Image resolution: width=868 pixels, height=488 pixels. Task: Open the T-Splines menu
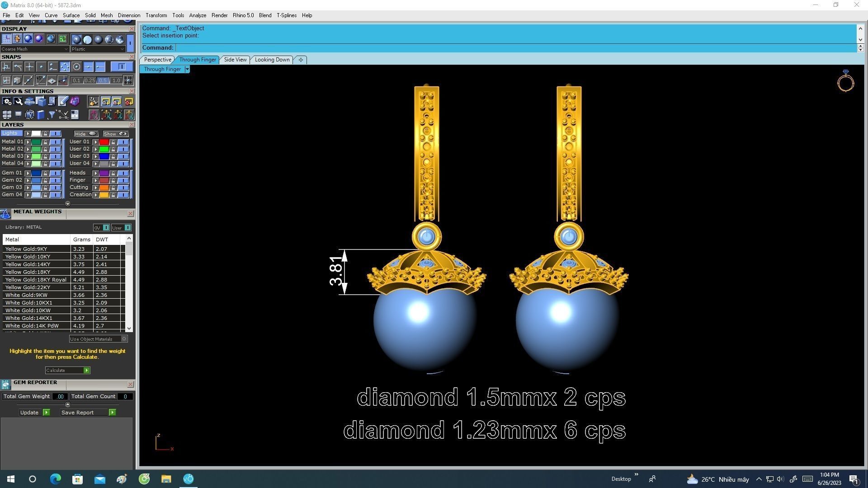coord(287,15)
